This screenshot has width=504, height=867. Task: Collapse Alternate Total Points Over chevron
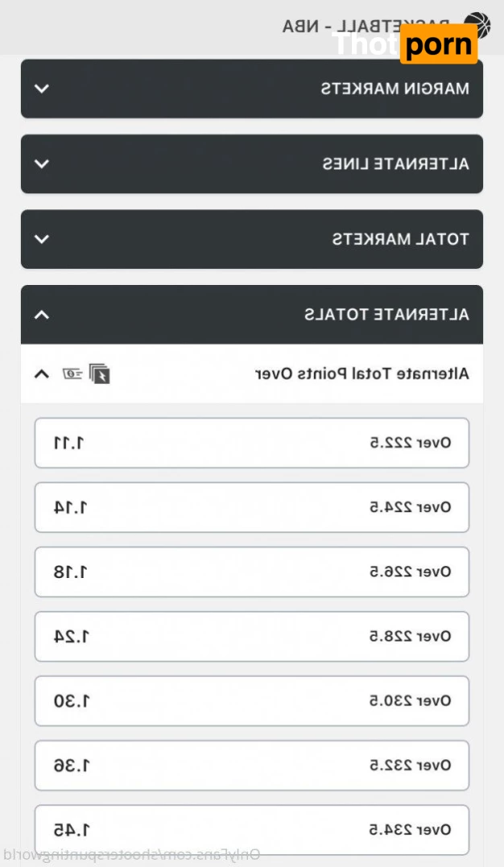(42, 374)
